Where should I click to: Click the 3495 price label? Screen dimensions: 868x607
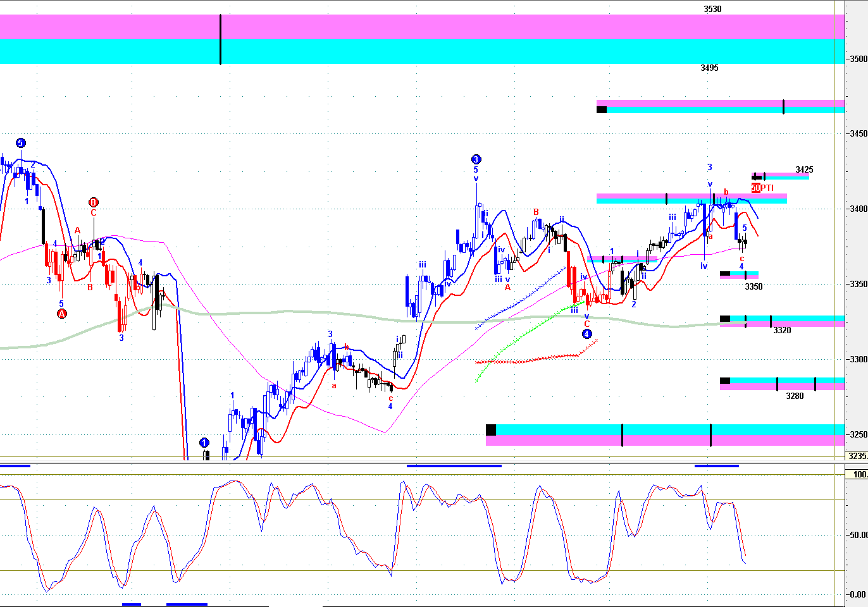709,68
